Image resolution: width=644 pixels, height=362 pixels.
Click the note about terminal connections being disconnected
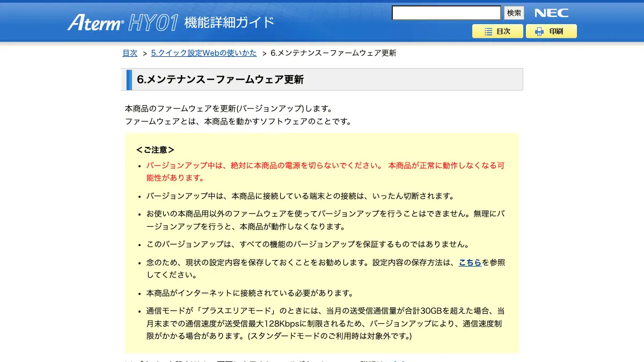tap(301, 196)
